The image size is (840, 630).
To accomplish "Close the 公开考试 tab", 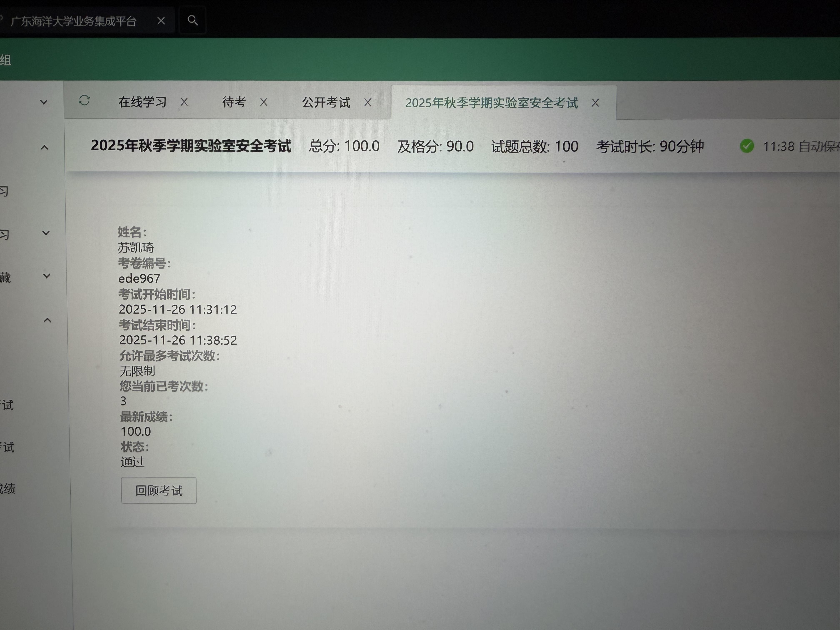I will [x=367, y=102].
